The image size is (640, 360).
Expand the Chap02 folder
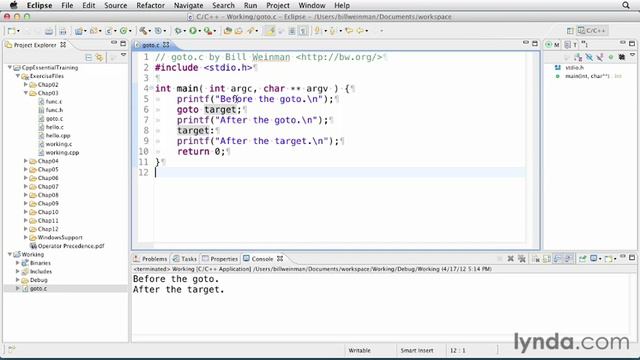pos(26,84)
